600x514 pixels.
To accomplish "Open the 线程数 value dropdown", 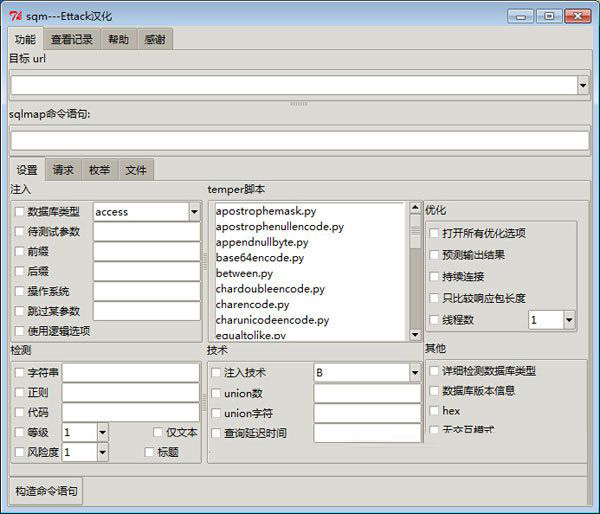I will (569, 320).
